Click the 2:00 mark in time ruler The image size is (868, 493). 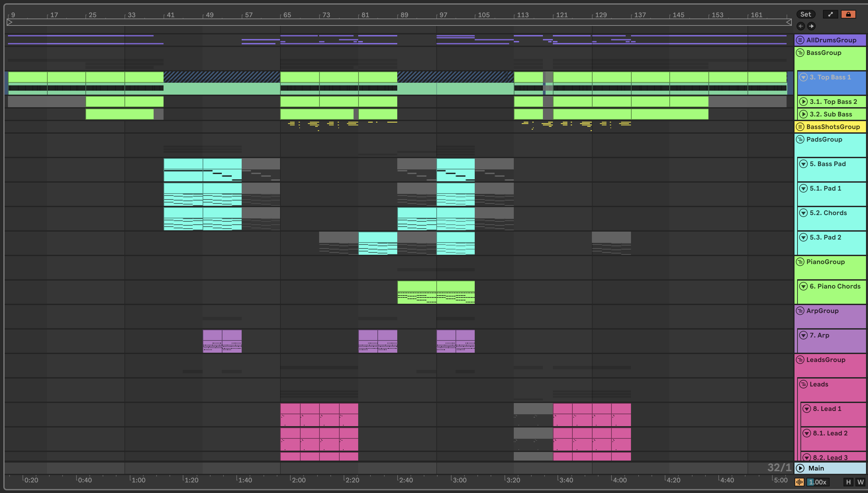(298, 480)
